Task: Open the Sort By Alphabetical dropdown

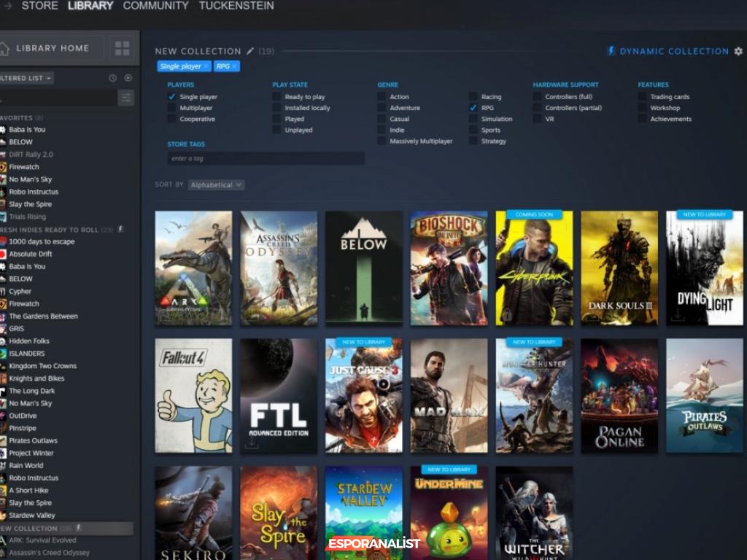Action: pyautogui.click(x=216, y=184)
